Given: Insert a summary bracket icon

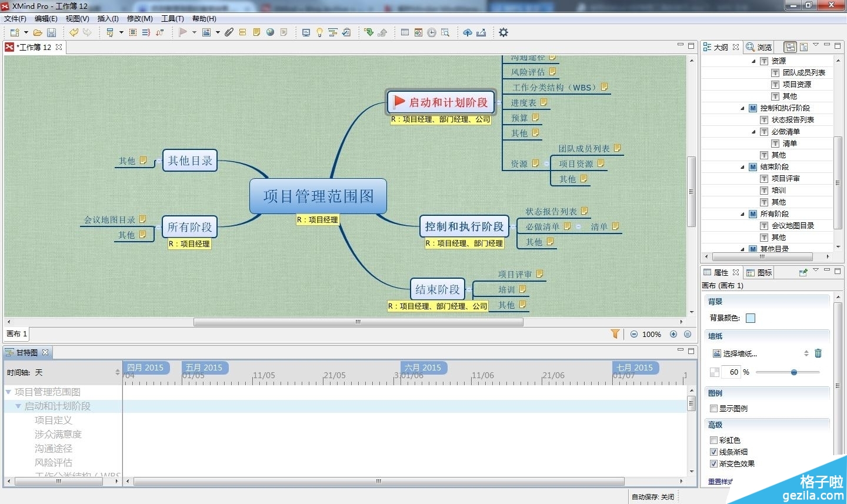Looking at the screenshot, I should coord(146,32).
